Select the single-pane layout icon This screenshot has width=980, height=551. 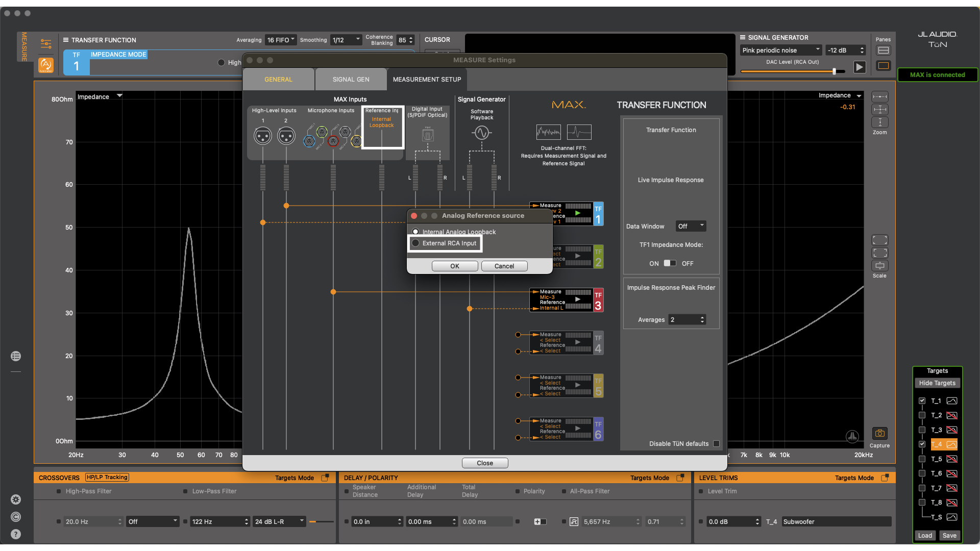coord(883,65)
